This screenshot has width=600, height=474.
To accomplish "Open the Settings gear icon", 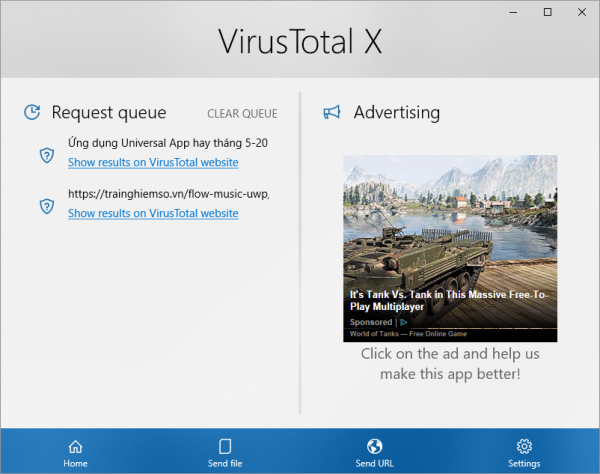I will (x=524, y=446).
